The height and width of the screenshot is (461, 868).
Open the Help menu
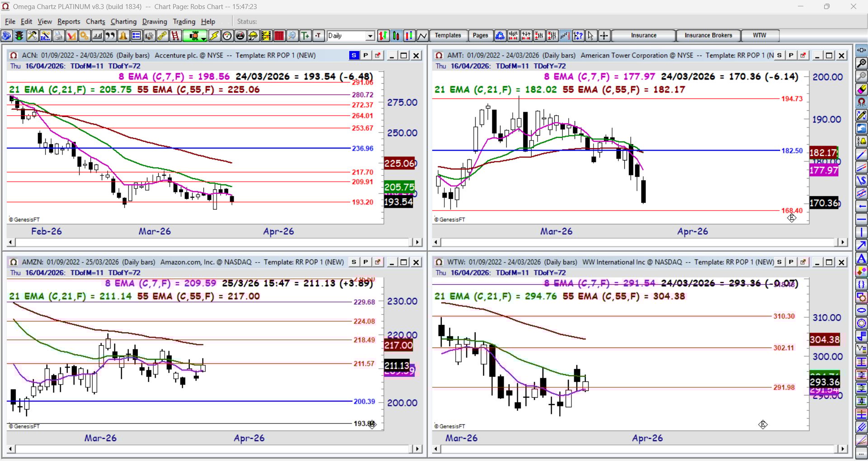tap(208, 21)
